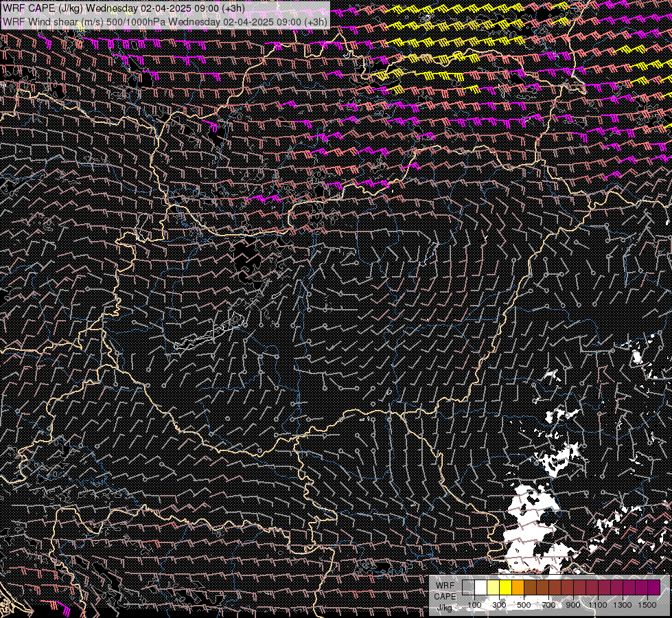Select the orange CAPE legend swatch

tap(518, 588)
